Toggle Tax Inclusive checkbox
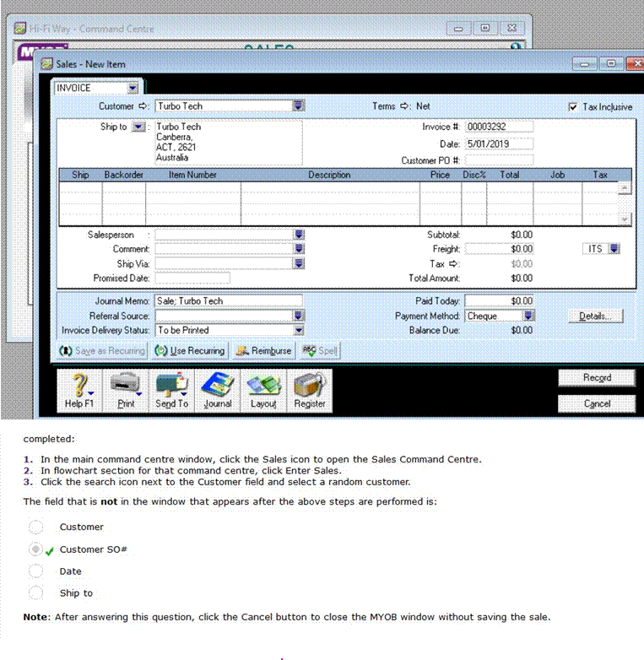 (573, 107)
